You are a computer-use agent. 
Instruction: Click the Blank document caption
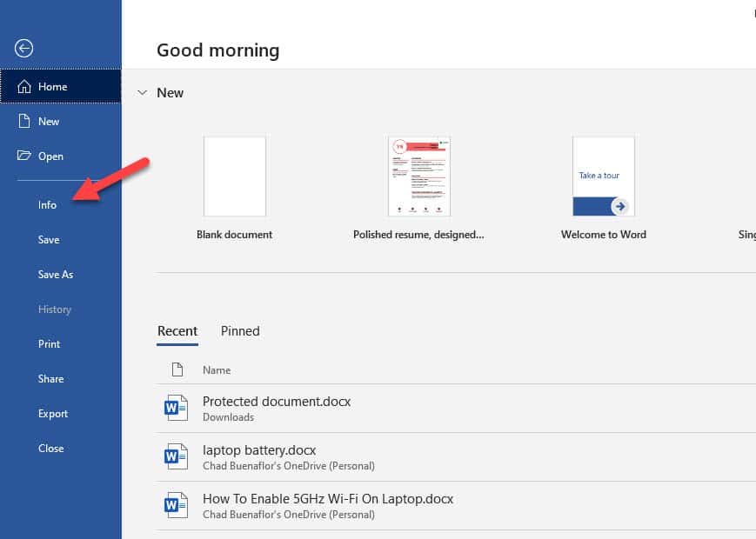click(x=234, y=235)
